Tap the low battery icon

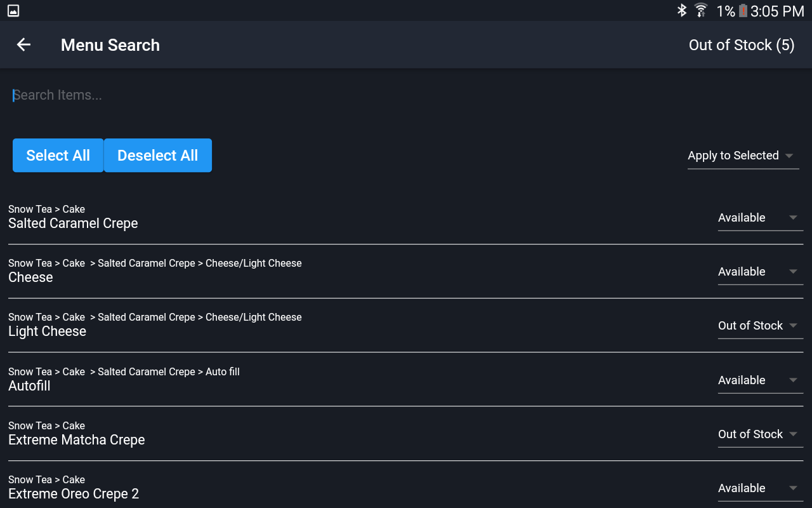743,11
